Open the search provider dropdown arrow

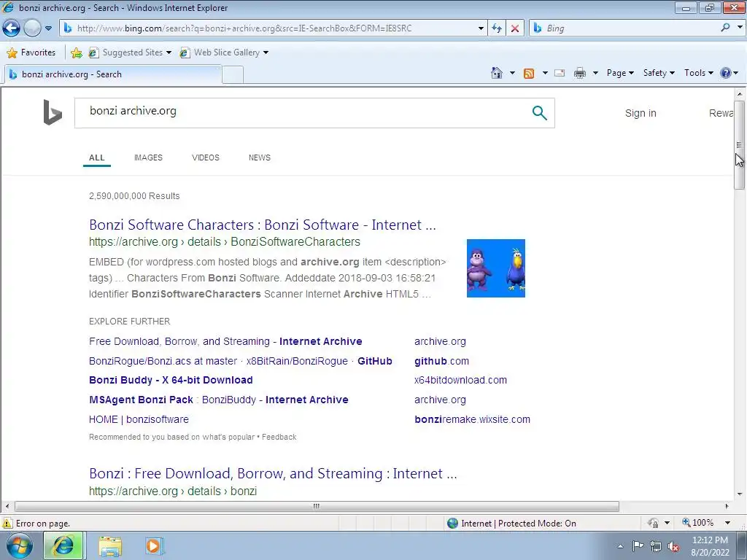click(x=740, y=28)
